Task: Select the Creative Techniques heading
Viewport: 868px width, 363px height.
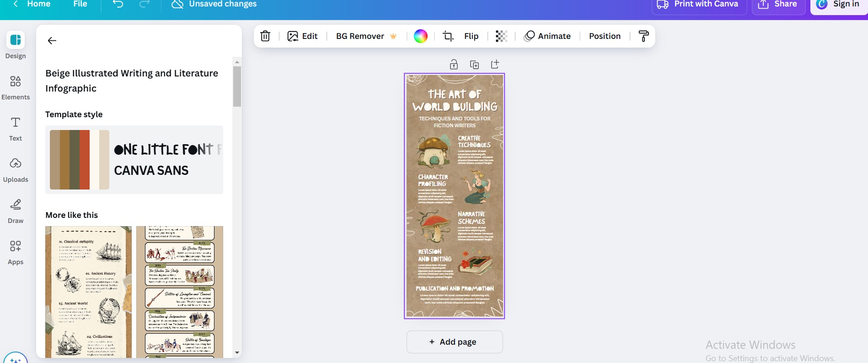Action: point(474,141)
